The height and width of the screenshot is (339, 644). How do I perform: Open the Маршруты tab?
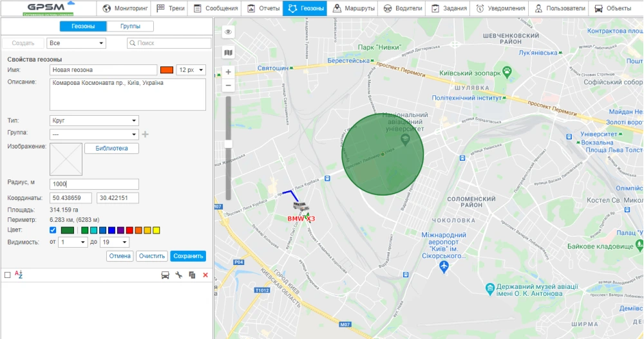[354, 8]
